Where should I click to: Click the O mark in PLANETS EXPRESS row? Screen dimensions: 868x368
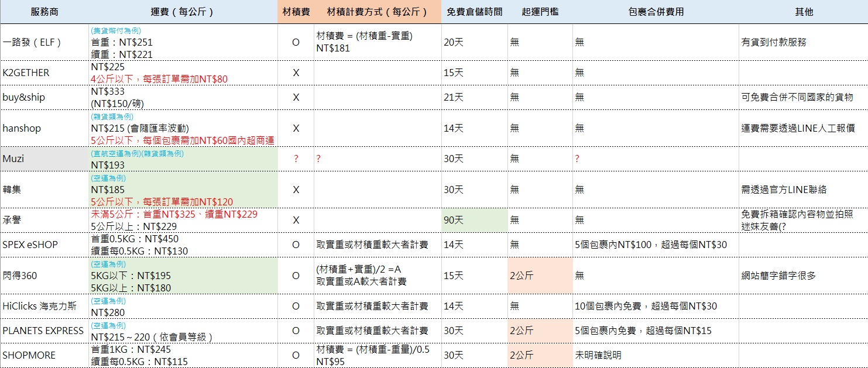296,331
